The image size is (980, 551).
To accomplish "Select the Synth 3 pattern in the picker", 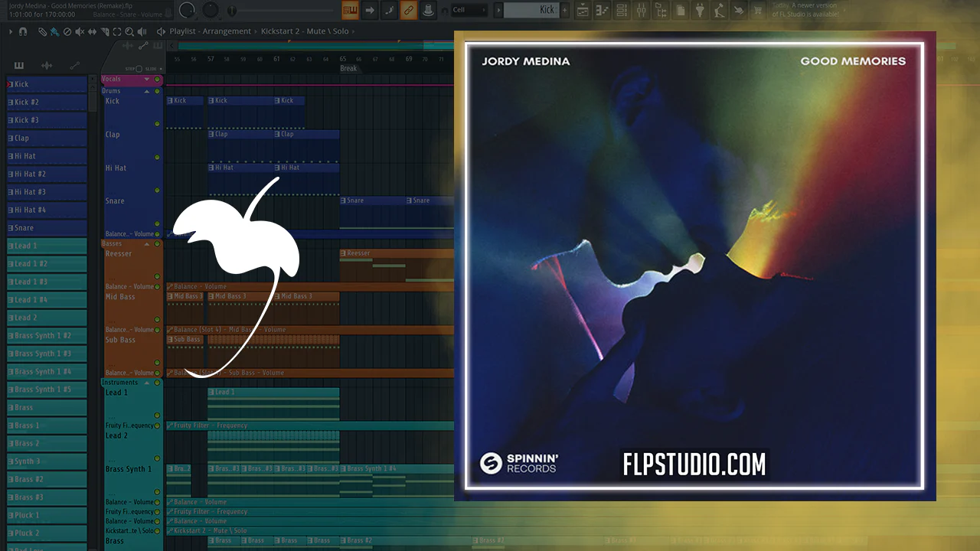I will click(x=47, y=462).
